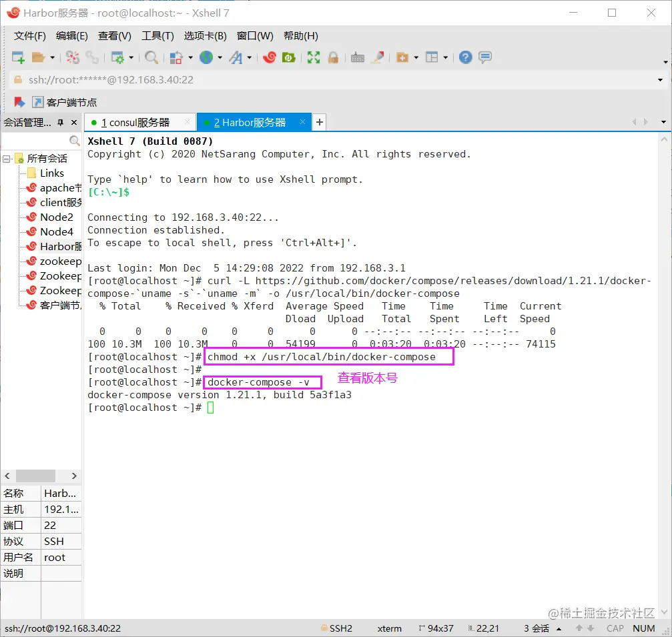Click the new folder plus icon

click(x=402, y=57)
